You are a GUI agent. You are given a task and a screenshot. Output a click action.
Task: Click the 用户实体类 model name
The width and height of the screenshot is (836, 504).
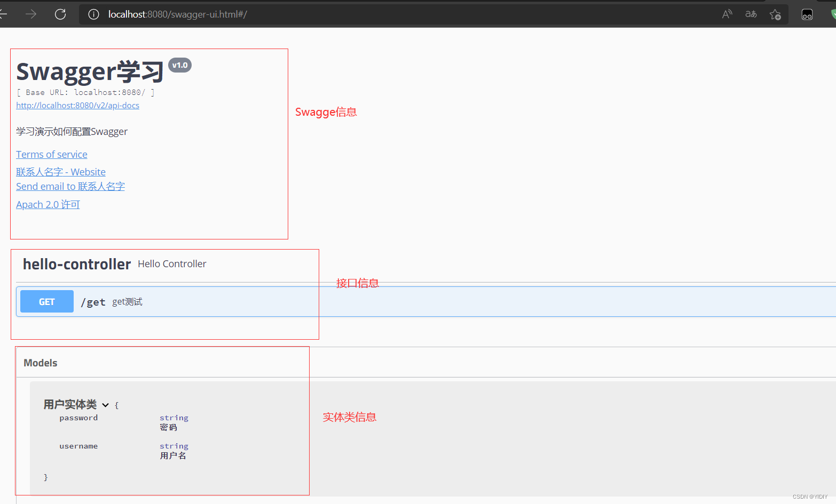70,404
